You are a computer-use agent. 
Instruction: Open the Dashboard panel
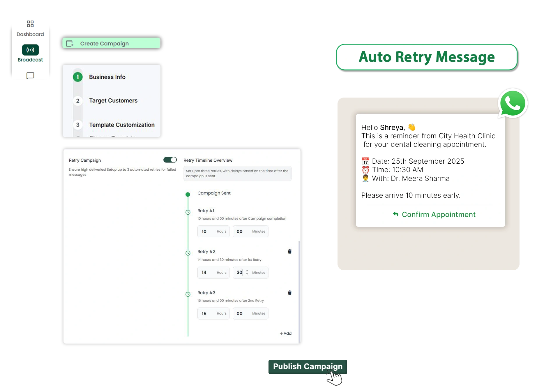tap(30, 28)
